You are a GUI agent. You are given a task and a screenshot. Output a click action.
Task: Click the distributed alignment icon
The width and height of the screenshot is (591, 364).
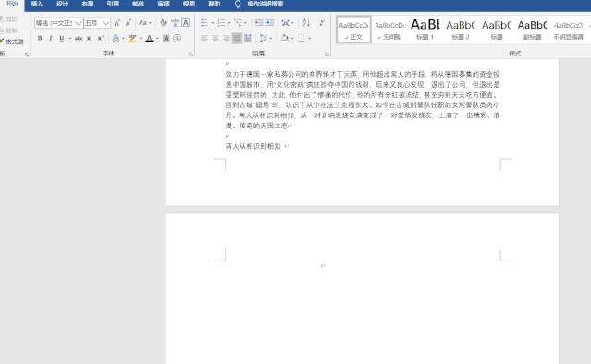point(248,38)
